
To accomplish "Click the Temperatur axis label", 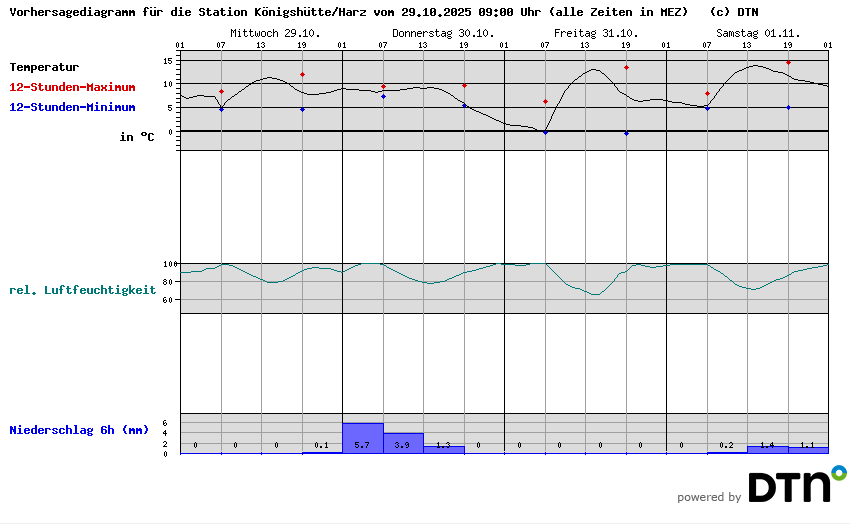I will tap(44, 67).
